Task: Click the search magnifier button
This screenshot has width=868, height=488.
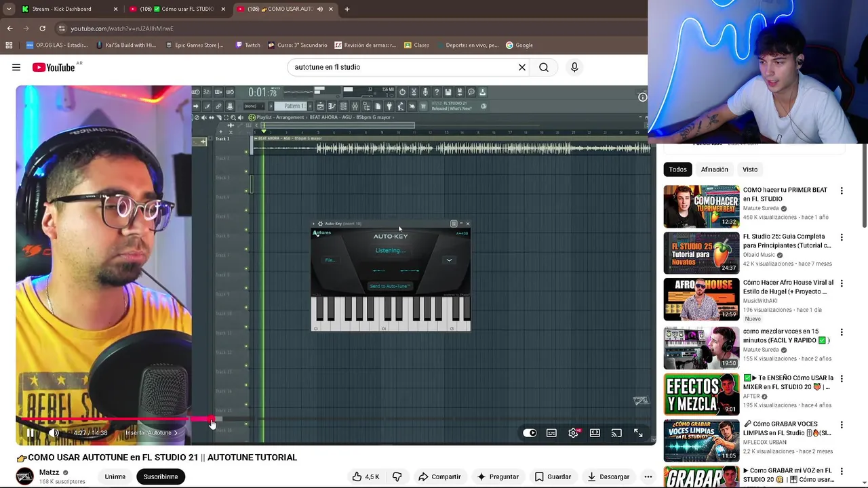Action: [544, 67]
